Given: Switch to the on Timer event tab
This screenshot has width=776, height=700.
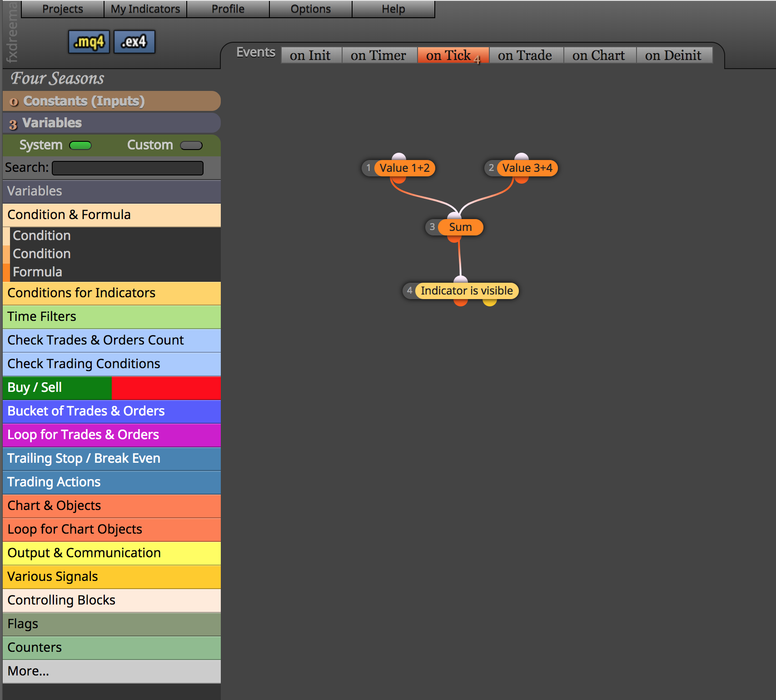Looking at the screenshot, I should [379, 55].
